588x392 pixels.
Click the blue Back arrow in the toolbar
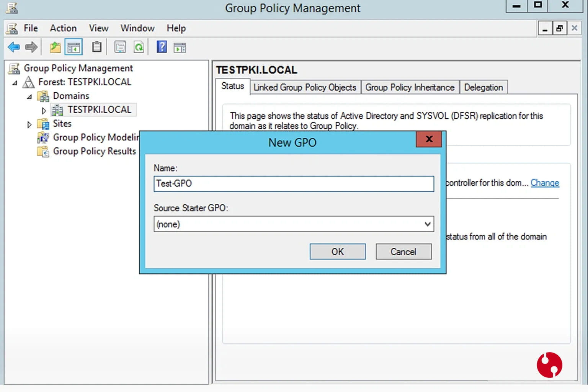(14, 47)
